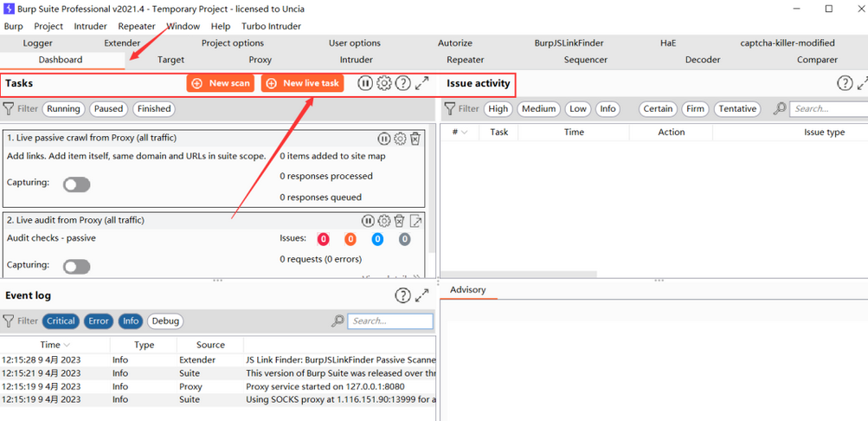The width and height of the screenshot is (868, 421).
Task: Open Live audit task details in new window
Action: [x=415, y=221]
